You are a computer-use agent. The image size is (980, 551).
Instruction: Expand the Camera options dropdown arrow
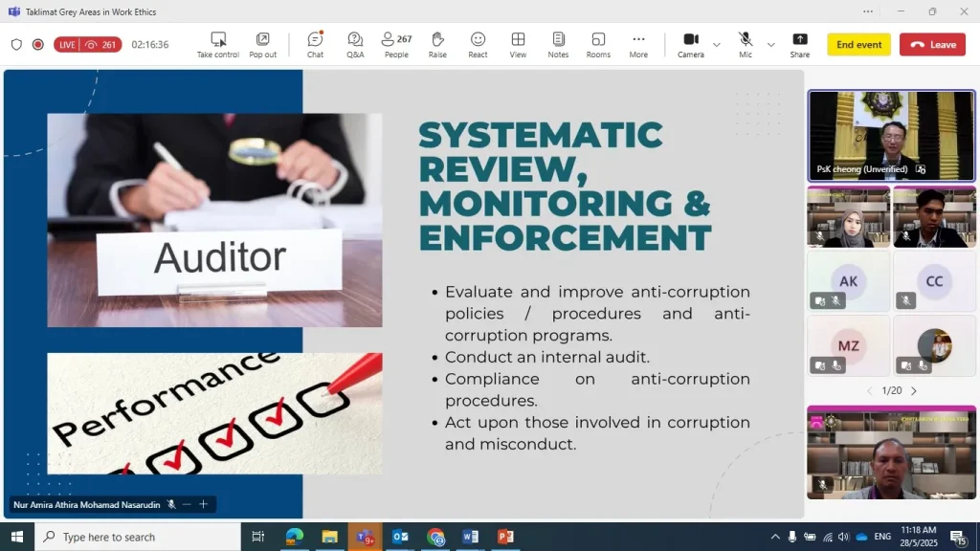point(717,45)
